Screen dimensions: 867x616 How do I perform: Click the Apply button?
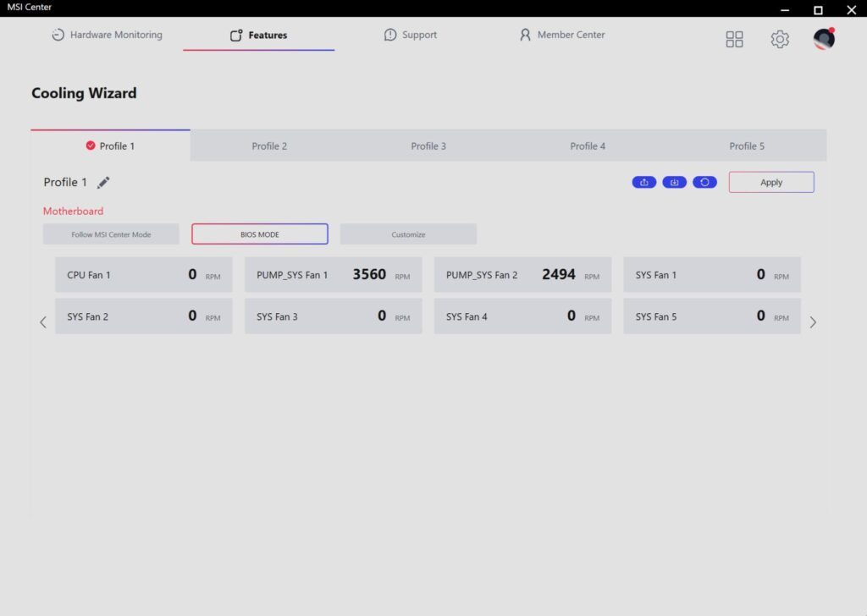point(771,182)
